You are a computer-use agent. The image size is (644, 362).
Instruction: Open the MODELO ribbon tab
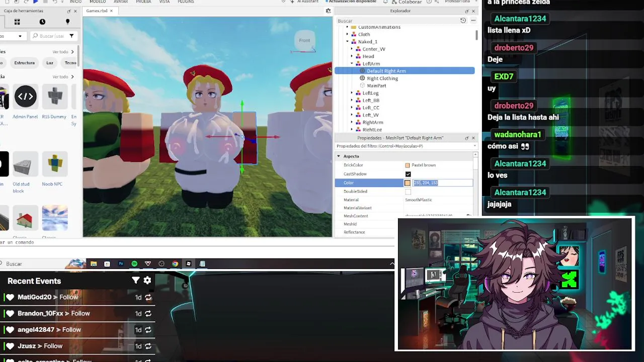click(x=98, y=2)
